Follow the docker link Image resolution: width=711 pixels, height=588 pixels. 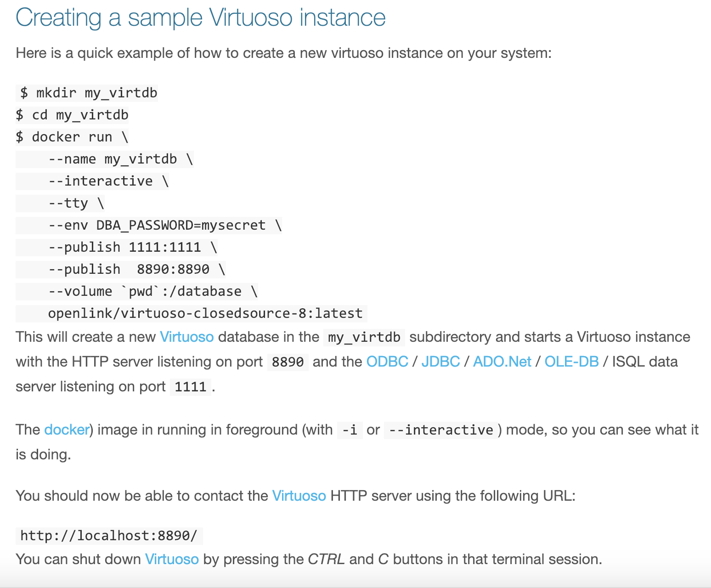click(67, 430)
